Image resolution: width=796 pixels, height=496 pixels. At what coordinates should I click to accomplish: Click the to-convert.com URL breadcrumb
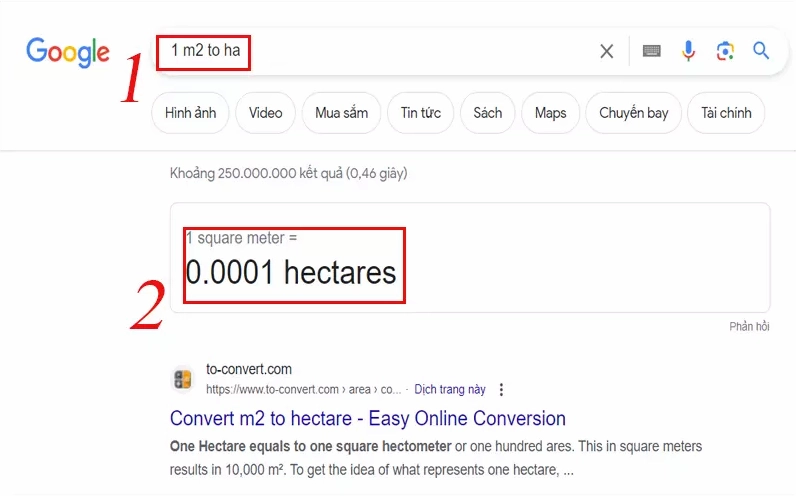[x=303, y=389]
